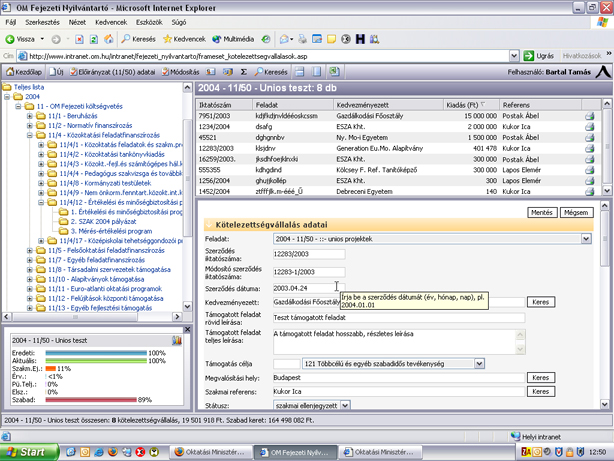The image size is (614, 461).
Task: Click print icon in 12283/2003 row
Action: [589, 148]
